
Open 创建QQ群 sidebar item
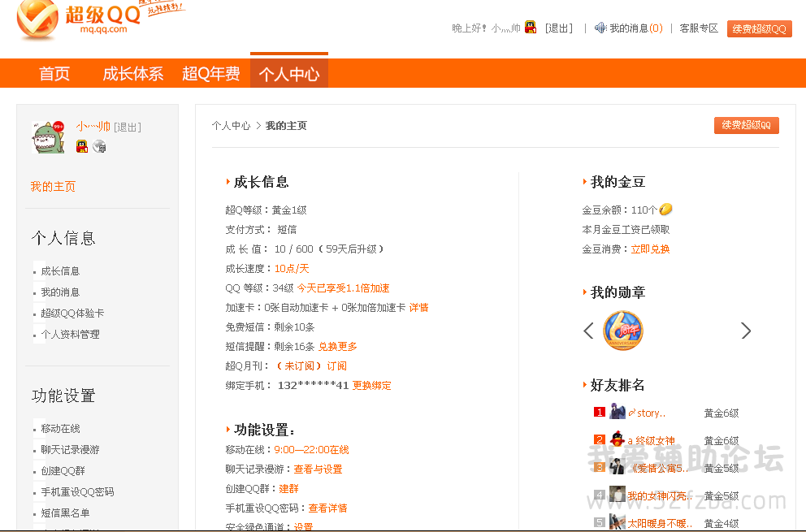click(x=63, y=470)
